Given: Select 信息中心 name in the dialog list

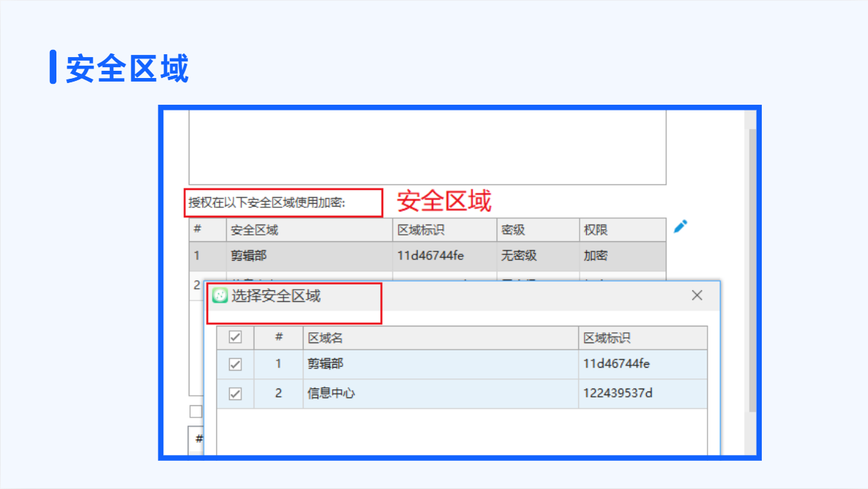Looking at the screenshot, I should pyautogui.click(x=332, y=394).
